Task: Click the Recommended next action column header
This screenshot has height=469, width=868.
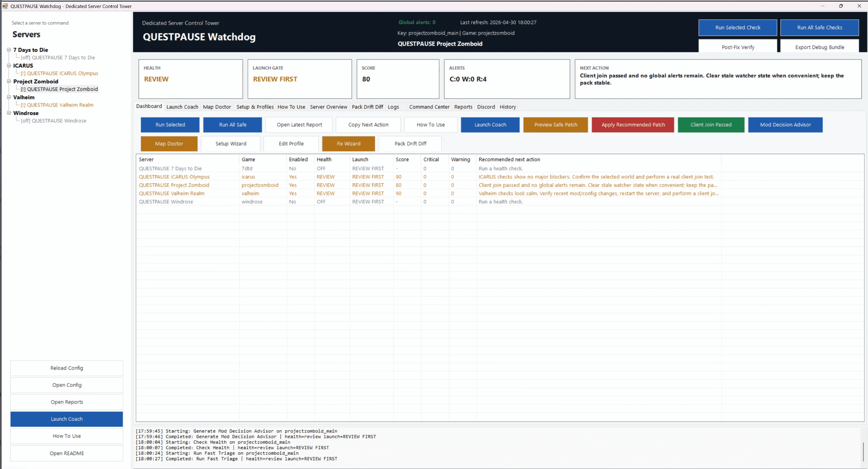Action: tap(599, 159)
